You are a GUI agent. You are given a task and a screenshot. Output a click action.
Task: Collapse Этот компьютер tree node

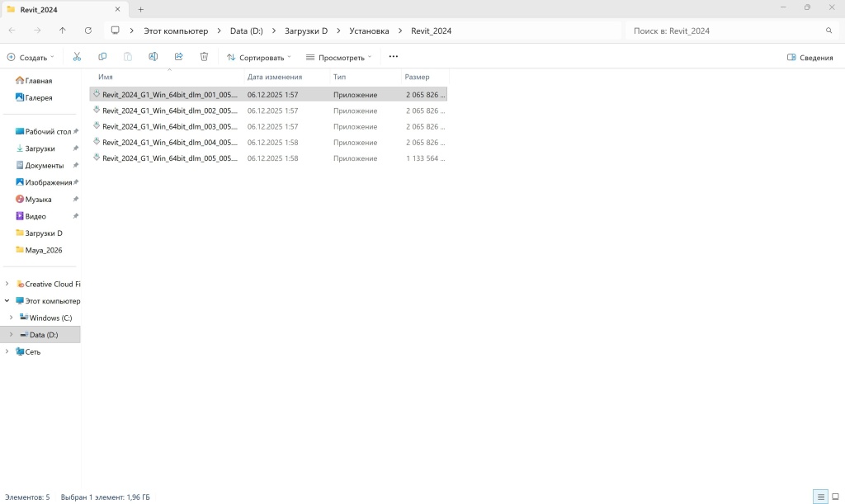pyautogui.click(x=7, y=301)
